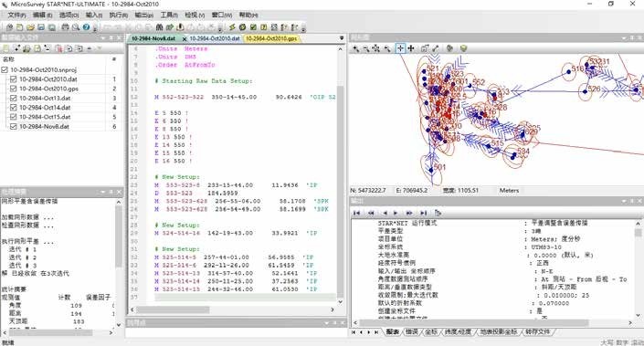This screenshot has width=644, height=346.
Task: Open the input files panel dropdown arrow
Action: [x=103, y=37]
